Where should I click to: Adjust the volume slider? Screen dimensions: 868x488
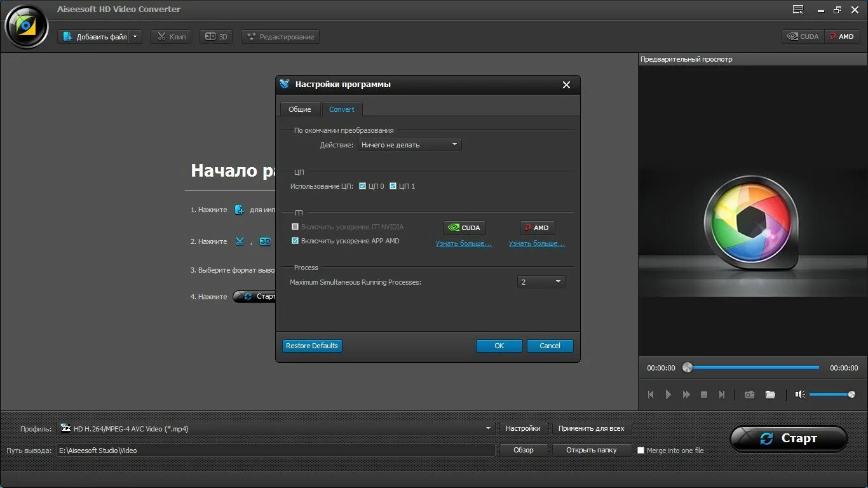(x=832, y=395)
